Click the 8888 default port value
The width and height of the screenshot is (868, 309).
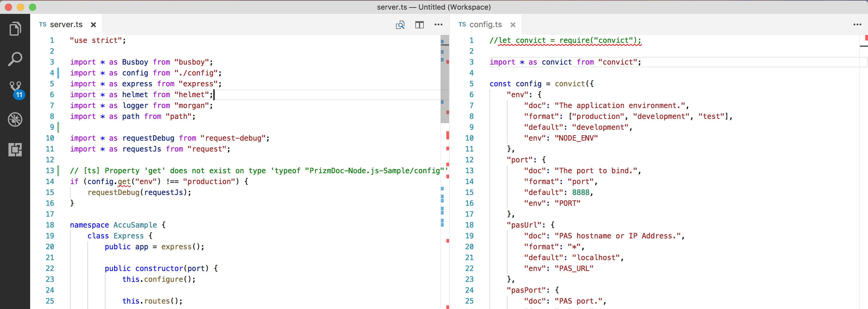[580, 192]
